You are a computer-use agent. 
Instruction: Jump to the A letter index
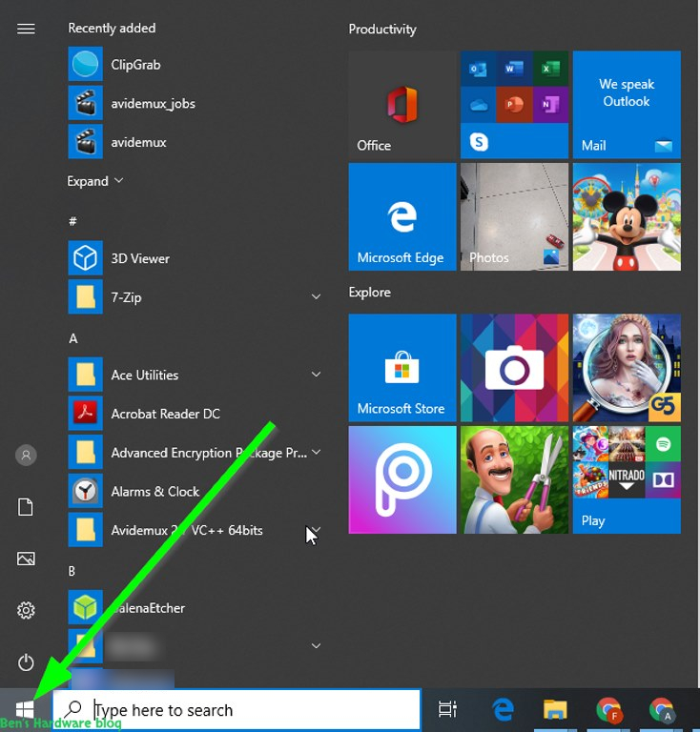73,338
